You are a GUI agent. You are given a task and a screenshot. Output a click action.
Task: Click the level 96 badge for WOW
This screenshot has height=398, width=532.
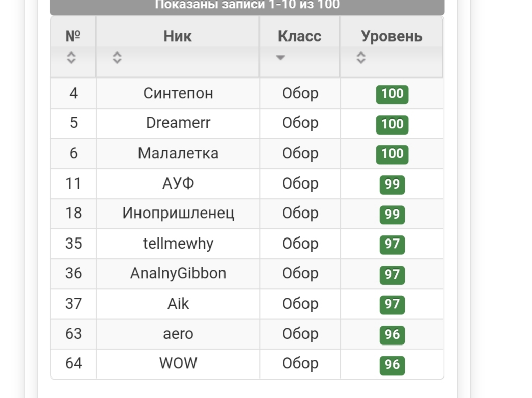pyautogui.click(x=392, y=364)
